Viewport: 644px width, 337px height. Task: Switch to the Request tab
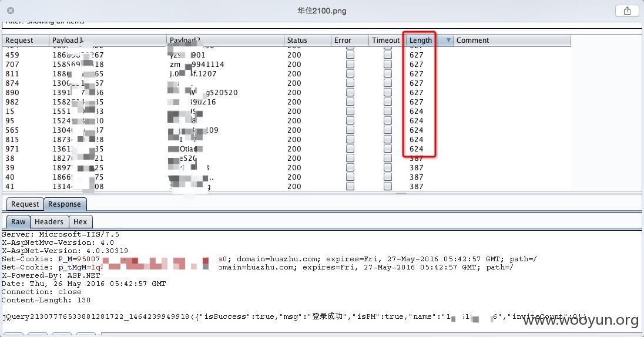click(25, 204)
